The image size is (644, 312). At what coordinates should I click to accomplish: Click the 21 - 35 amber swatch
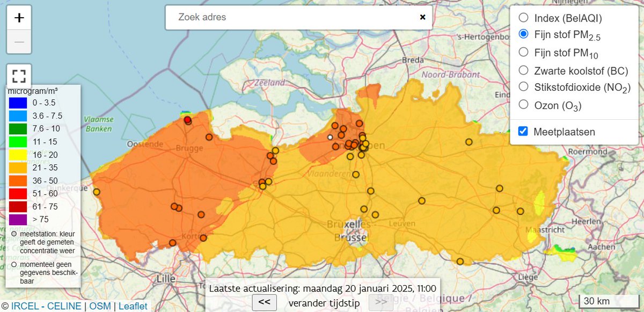(x=17, y=168)
